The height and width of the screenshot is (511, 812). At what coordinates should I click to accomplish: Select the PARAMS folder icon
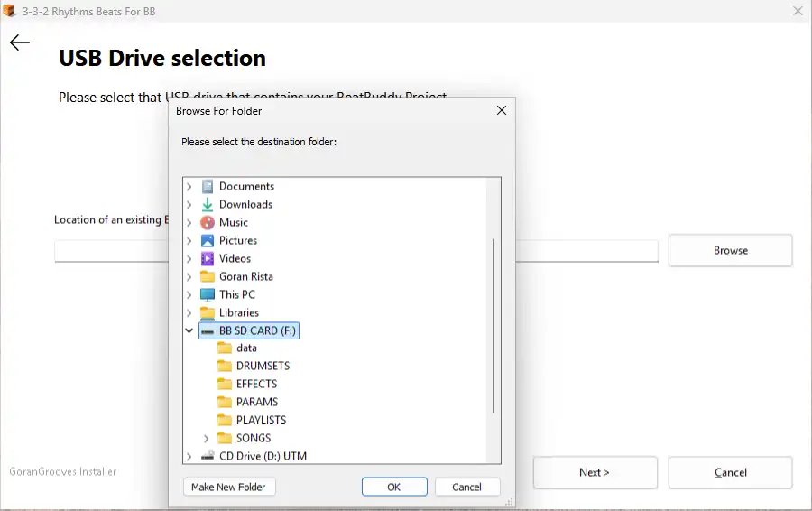point(225,402)
